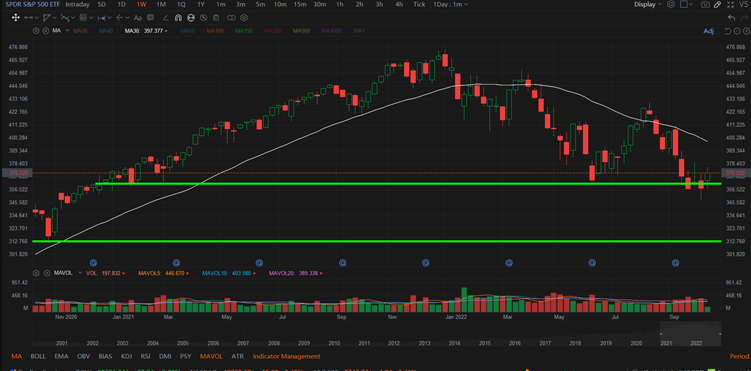Take a chart snapshot with camera icon
Viewport: 751px width, 371px height.
[705, 4]
